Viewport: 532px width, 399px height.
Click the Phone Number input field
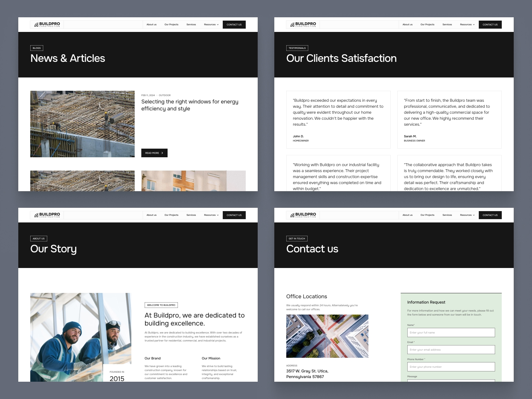[x=451, y=367]
